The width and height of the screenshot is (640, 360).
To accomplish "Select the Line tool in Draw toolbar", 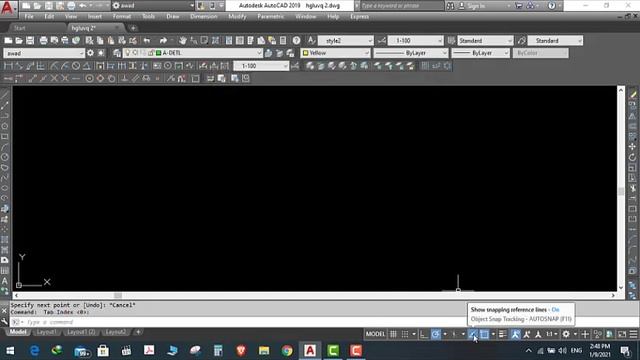I will point(4,95).
